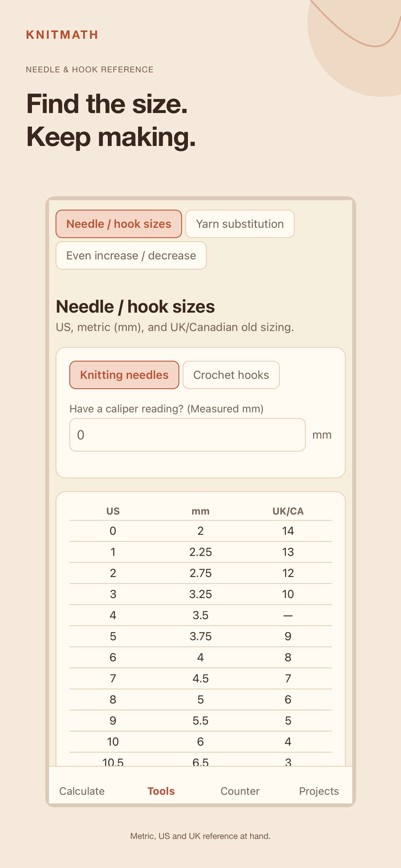Select the US 7 / 4.5 mm row

(200, 678)
